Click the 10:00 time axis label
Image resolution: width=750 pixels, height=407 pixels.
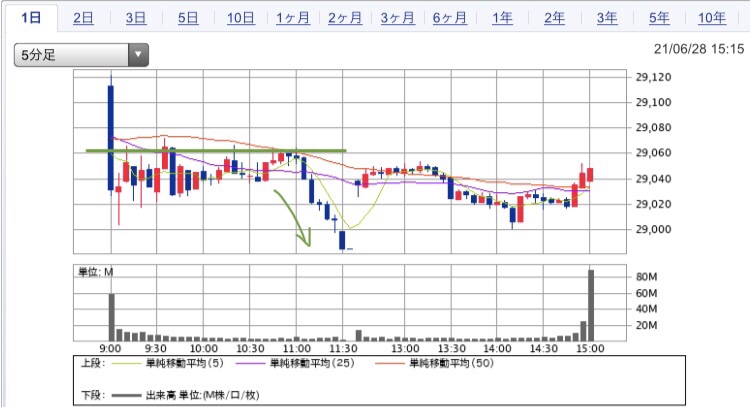[204, 349]
